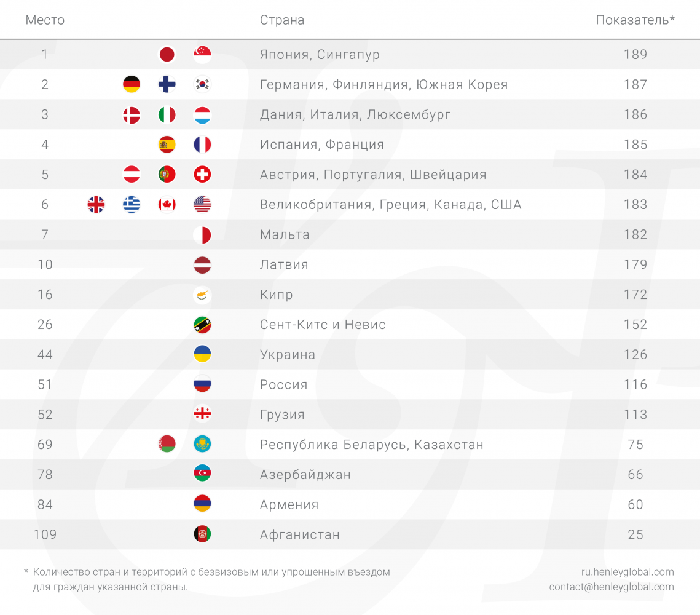Image resolution: width=700 pixels, height=615 pixels.
Task: Click the 'Показатель*' column header
Action: point(635,20)
